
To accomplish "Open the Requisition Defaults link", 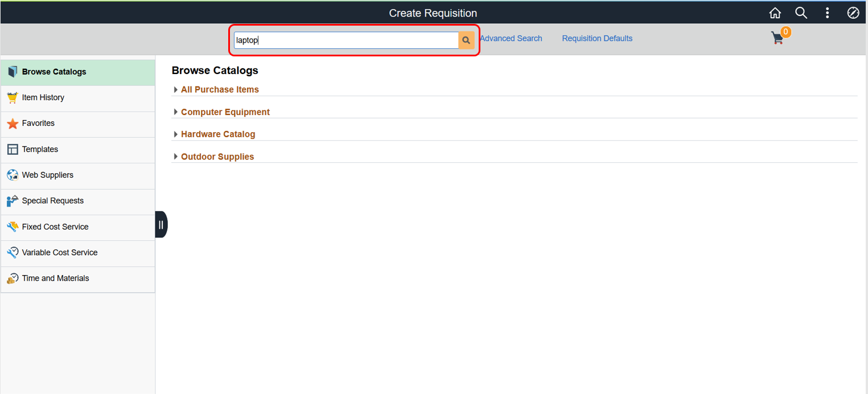I will tap(597, 38).
